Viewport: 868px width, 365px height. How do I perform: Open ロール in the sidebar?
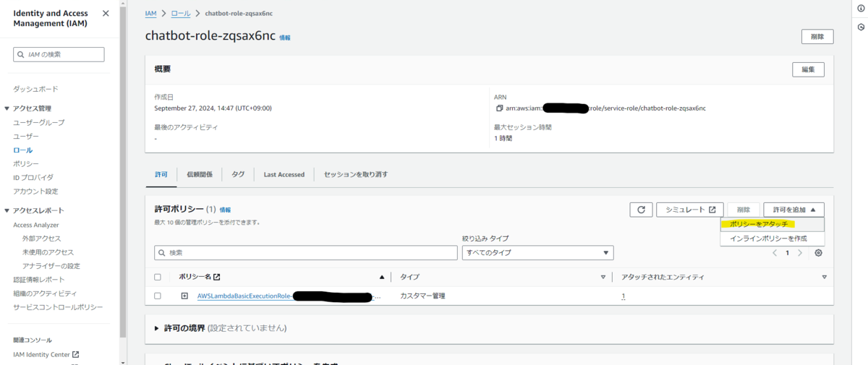coord(22,150)
